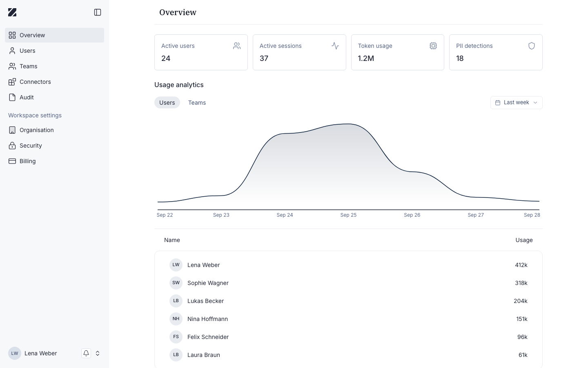This screenshot has height=368, width=588.
Task: Click the shield icon on PII detections card
Action: pos(532,46)
